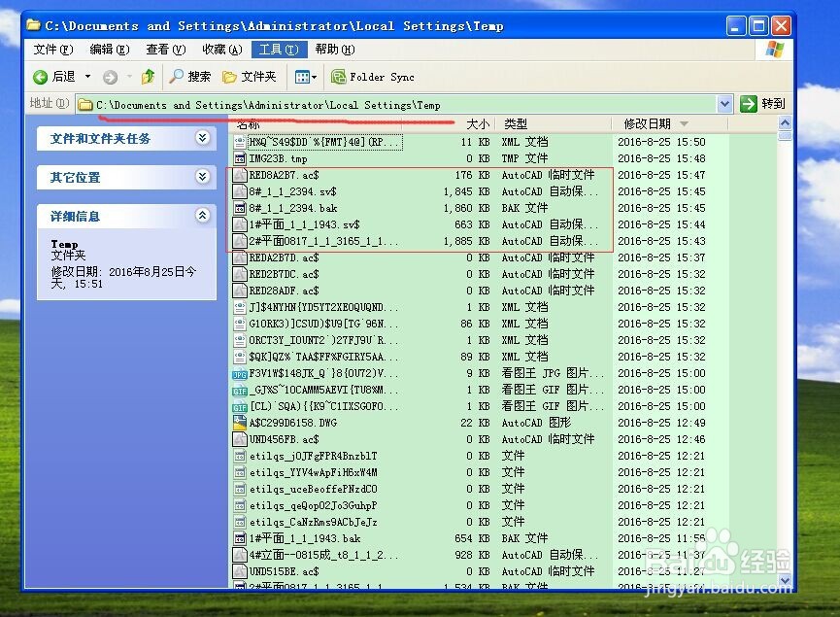Click file name ORCT3Y_IOUNT2`)27FJ9U`R

[x=323, y=340]
